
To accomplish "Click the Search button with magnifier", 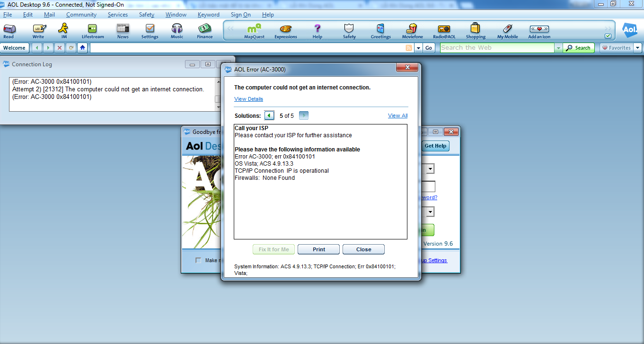I will pos(579,48).
